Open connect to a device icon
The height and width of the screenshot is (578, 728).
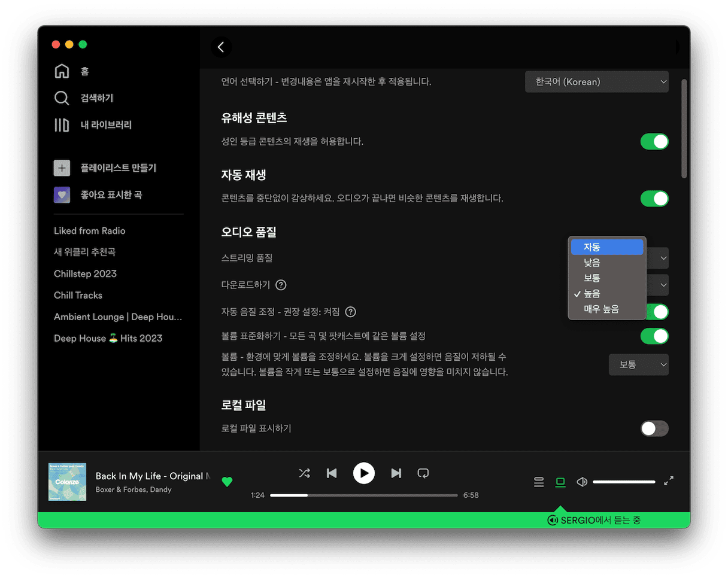pyautogui.click(x=560, y=482)
